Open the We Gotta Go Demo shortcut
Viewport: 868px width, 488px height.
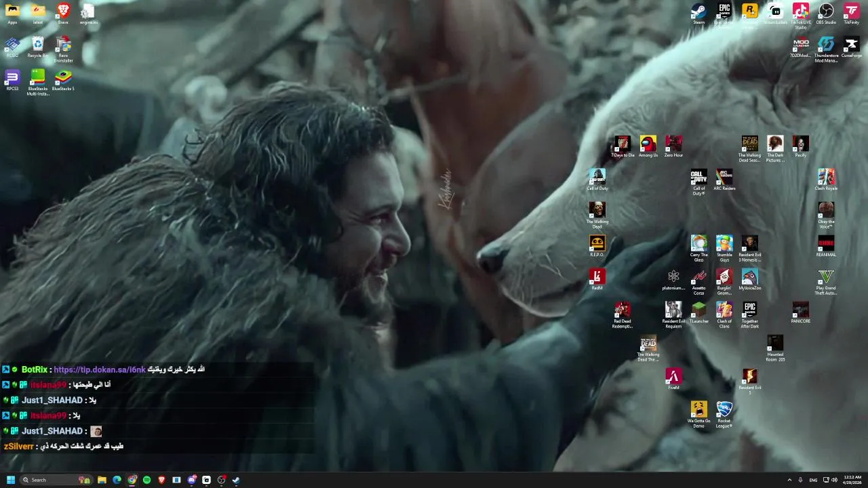point(699,413)
